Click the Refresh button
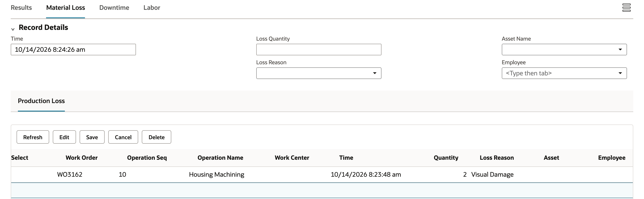644x199 pixels. point(33,137)
